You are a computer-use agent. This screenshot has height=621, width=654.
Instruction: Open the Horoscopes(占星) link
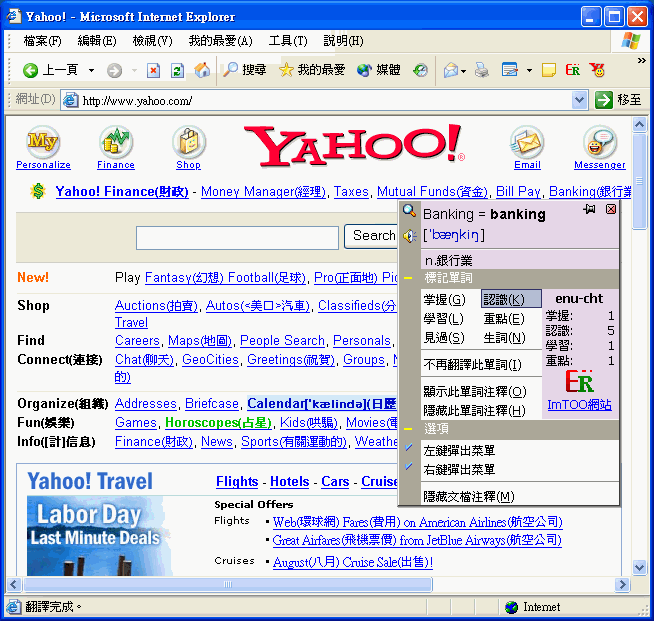pos(218,422)
